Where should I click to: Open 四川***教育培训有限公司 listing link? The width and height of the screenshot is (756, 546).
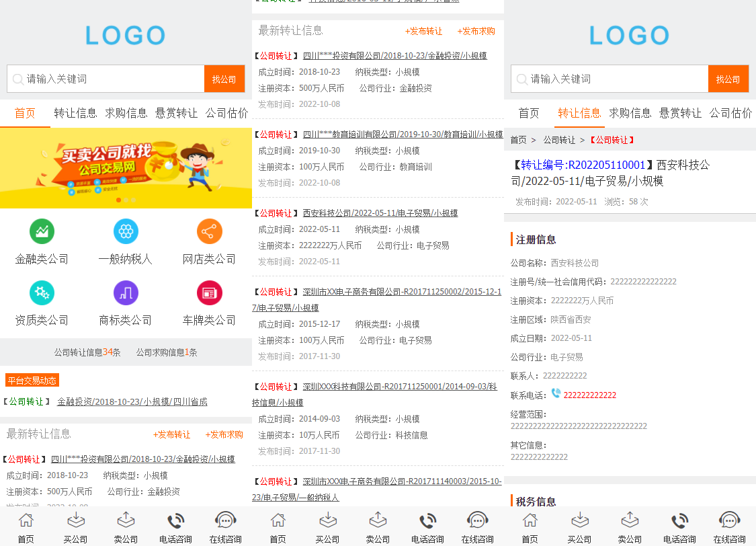pyautogui.click(x=403, y=134)
